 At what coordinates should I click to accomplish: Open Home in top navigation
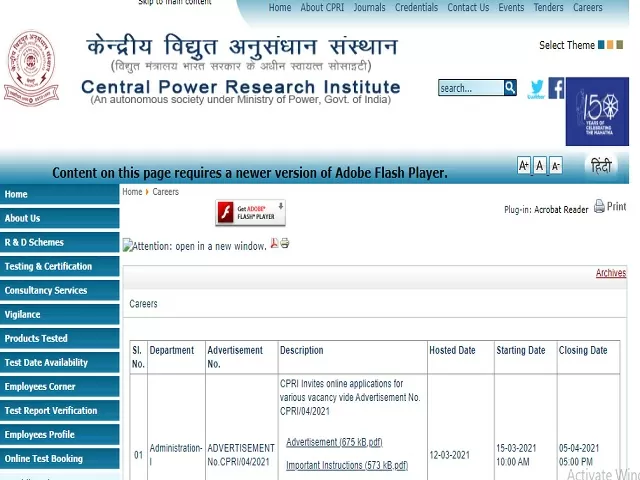[x=280, y=7]
